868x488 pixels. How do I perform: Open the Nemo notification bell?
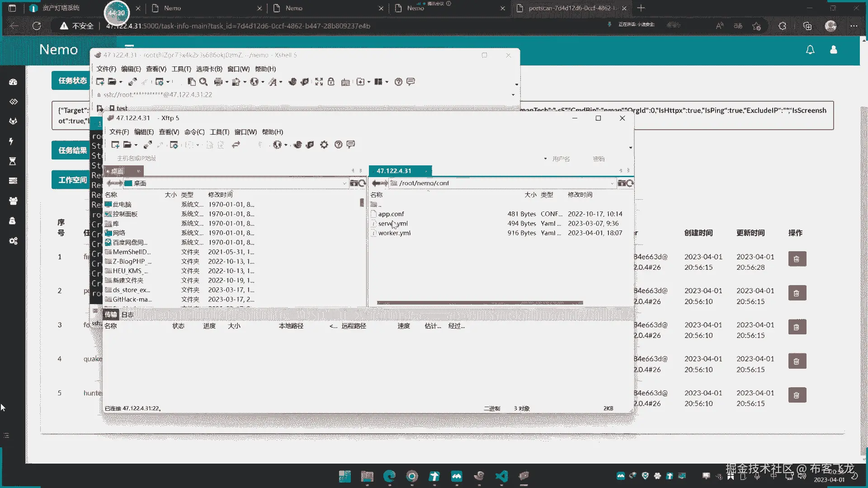[810, 50]
